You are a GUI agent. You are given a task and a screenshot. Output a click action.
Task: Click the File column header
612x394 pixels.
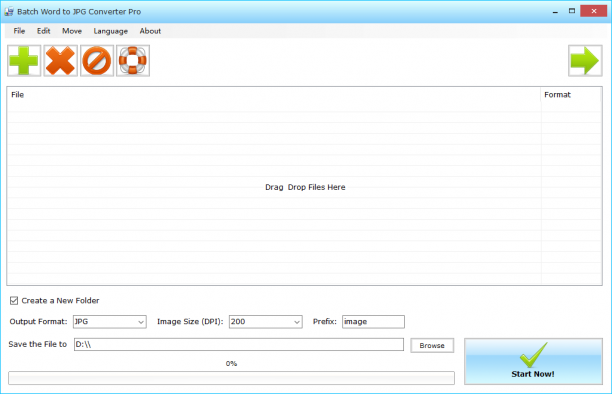274,95
